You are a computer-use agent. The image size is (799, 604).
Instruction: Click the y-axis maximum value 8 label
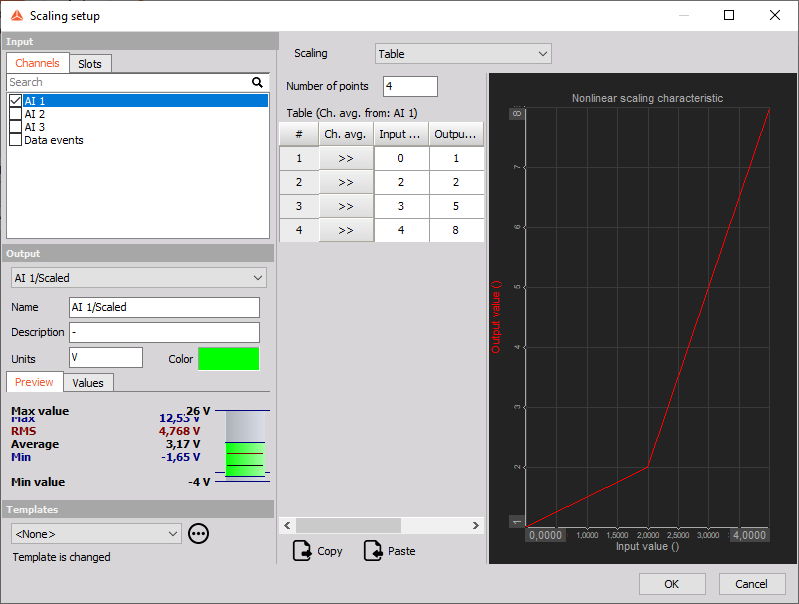[517, 113]
